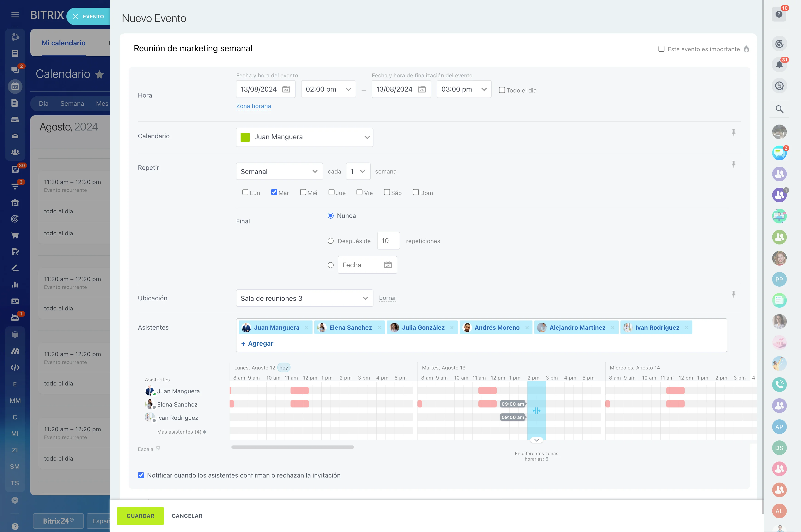Mark event as important checkbox
This screenshot has height=532, width=801.
[x=661, y=49]
